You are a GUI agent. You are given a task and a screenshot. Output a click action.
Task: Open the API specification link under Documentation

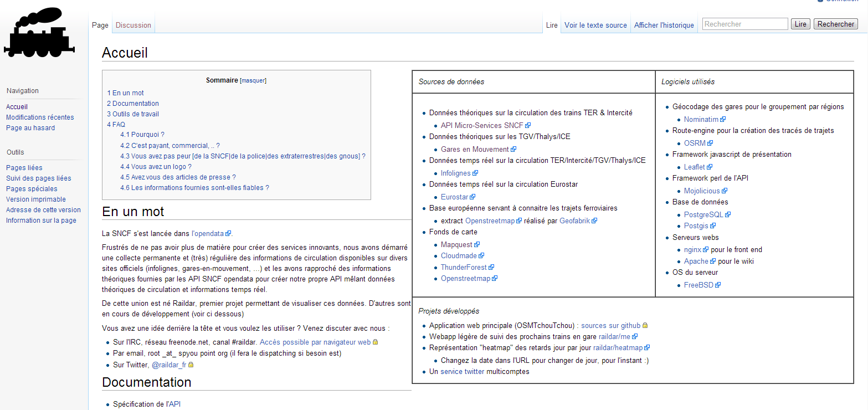click(x=175, y=404)
